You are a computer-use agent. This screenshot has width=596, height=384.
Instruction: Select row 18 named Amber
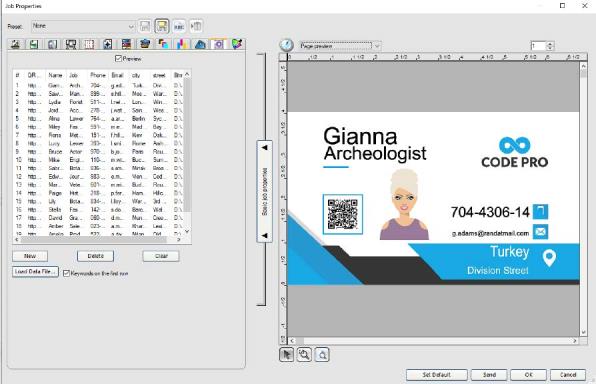click(98, 226)
